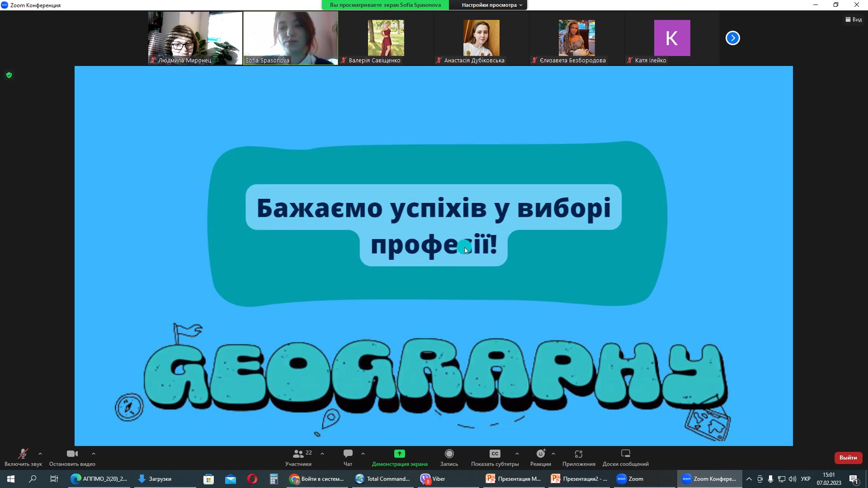This screenshot has height=488, width=868.
Task: Select Sofia Spasonova video thumbnail
Action: (x=290, y=38)
